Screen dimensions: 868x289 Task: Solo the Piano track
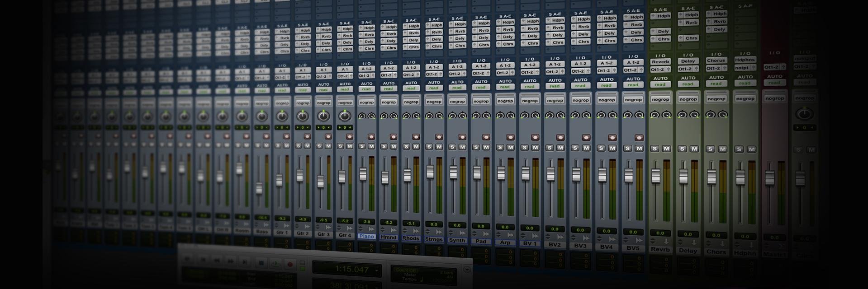pos(362,146)
